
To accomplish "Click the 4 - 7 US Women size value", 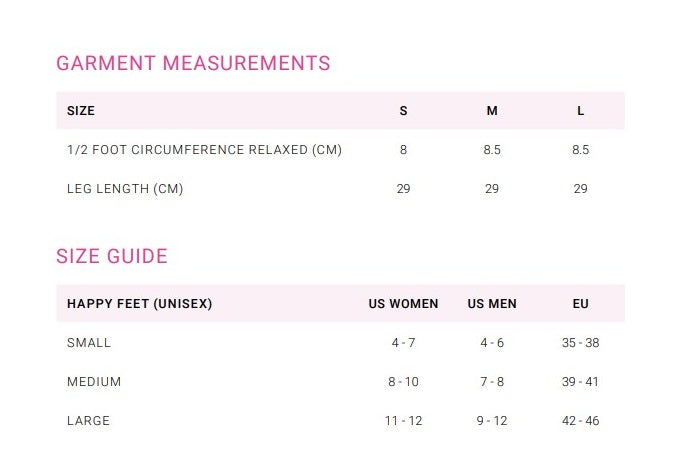I will click(x=403, y=343).
